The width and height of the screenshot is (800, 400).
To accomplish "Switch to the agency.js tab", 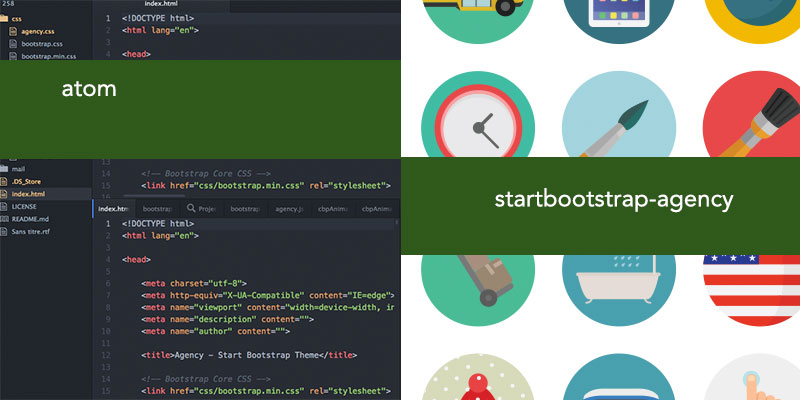I will (x=289, y=209).
